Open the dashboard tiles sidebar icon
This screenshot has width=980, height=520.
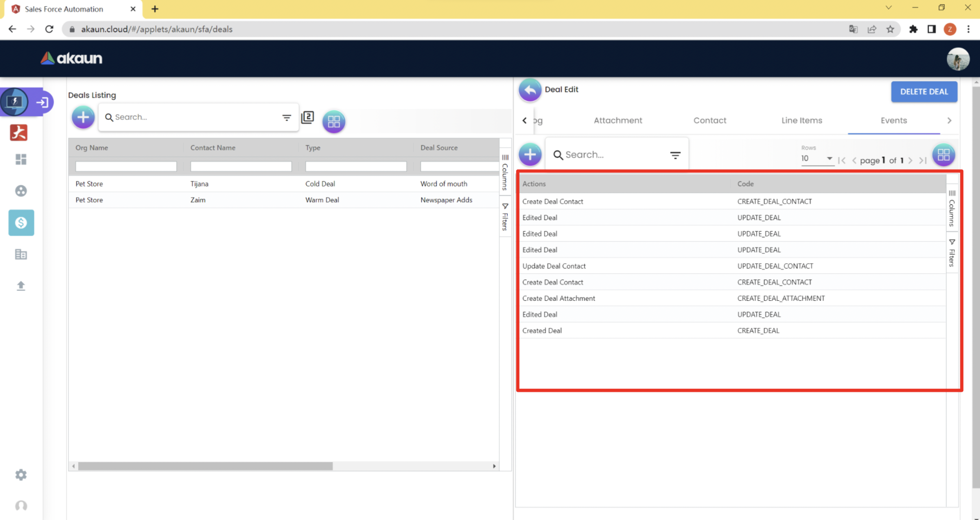click(21, 159)
